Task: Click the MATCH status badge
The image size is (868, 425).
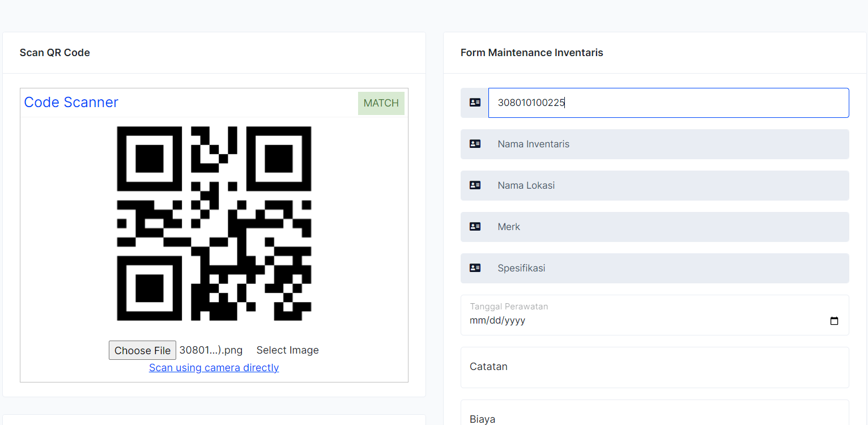Action: pyautogui.click(x=381, y=103)
